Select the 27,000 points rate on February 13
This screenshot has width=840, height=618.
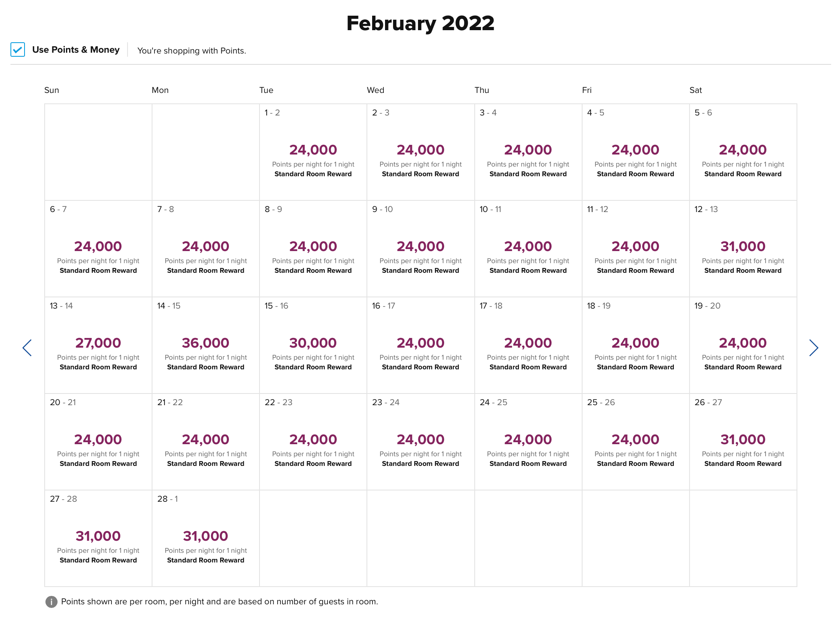click(x=98, y=342)
